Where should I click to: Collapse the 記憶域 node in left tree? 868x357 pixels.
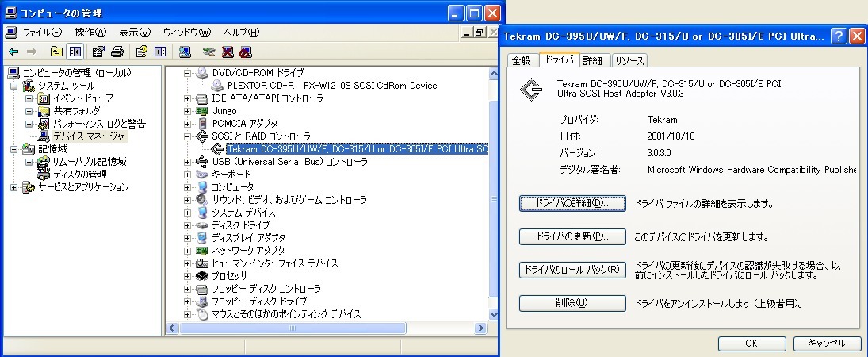click(13, 149)
